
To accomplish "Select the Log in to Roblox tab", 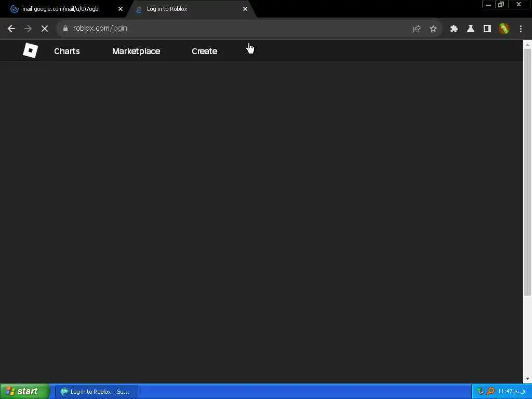I will (190, 9).
